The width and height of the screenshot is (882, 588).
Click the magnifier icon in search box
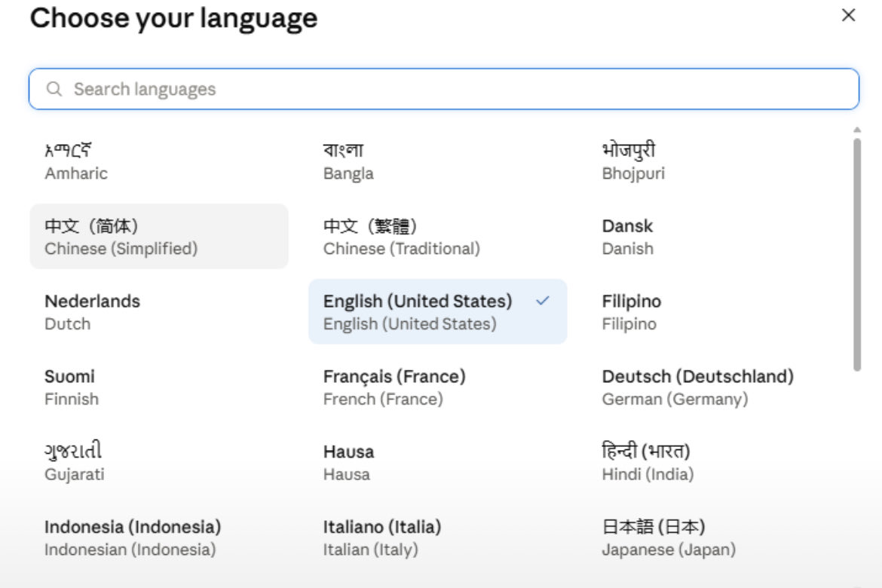coord(54,89)
